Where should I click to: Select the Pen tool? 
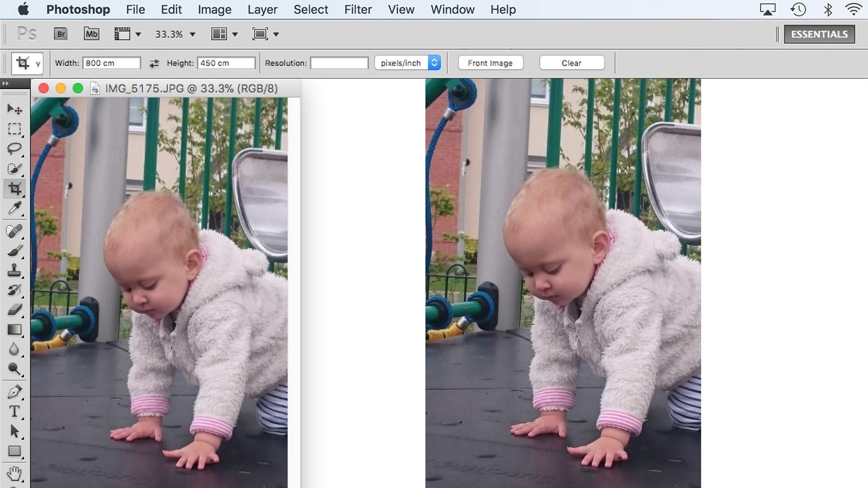tap(15, 391)
